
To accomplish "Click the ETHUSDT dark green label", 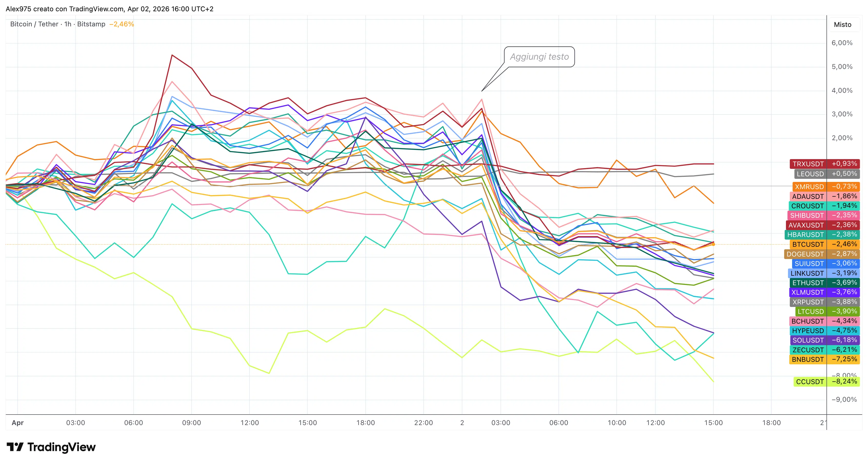I will click(x=808, y=283).
